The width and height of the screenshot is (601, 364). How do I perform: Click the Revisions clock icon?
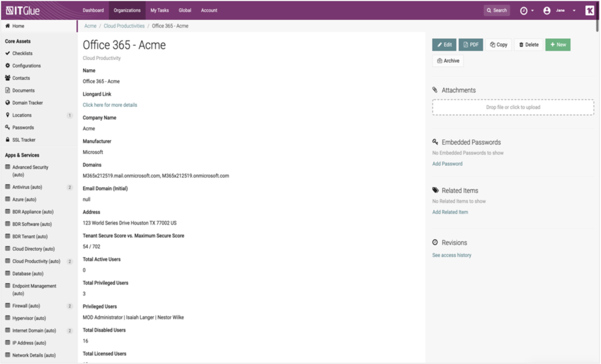[435, 242]
